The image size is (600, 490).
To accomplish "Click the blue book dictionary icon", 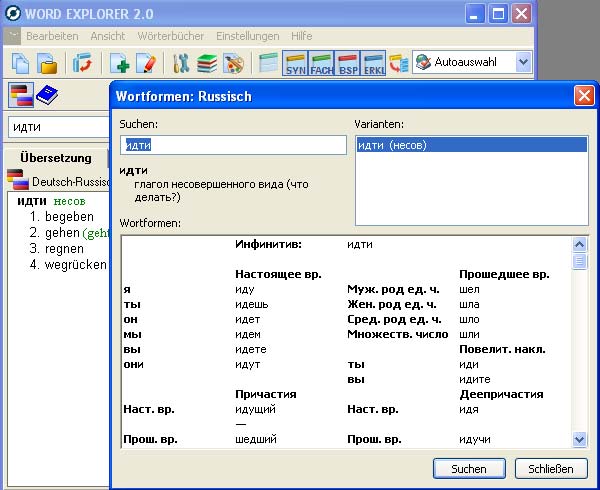I will (x=47, y=95).
